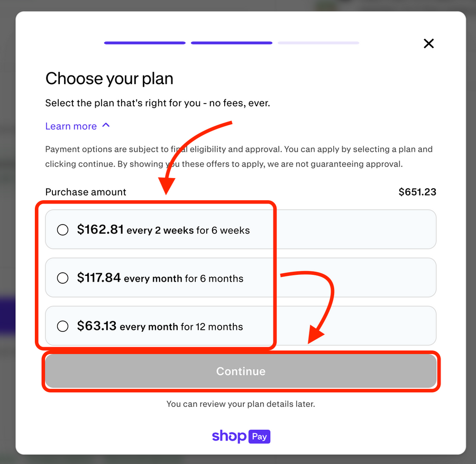The image size is (476, 464).
Task: Select the $162.81 every 2 weeks radio button
Action: pos(62,229)
